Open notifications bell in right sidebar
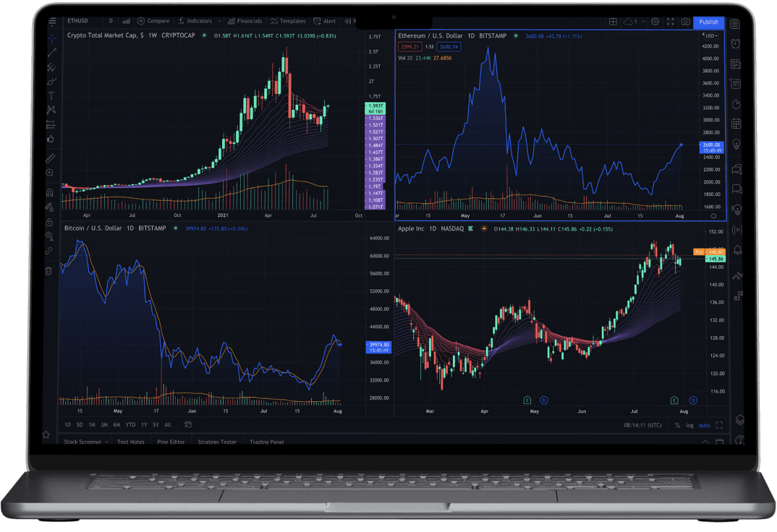Screen dimensions: 777x532 point(738,250)
